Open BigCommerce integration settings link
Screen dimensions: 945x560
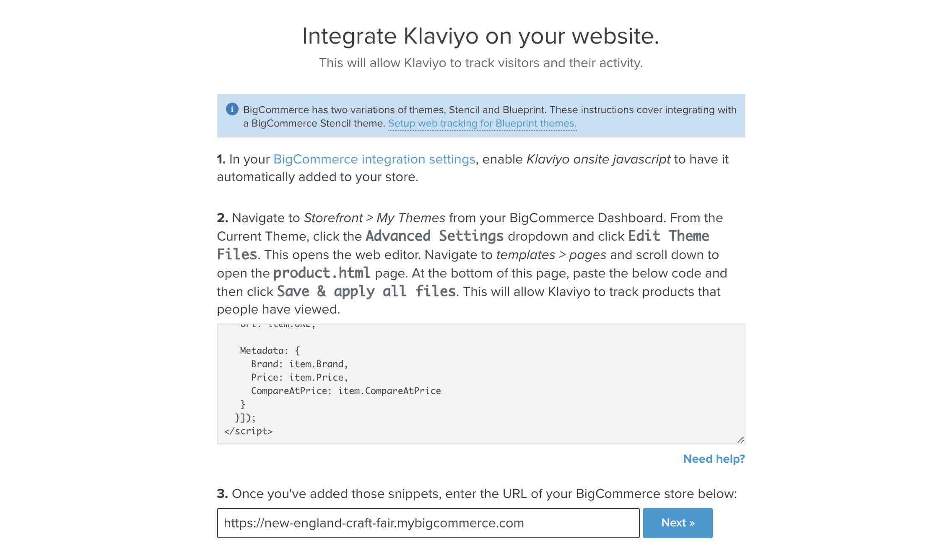click(374, 159)
